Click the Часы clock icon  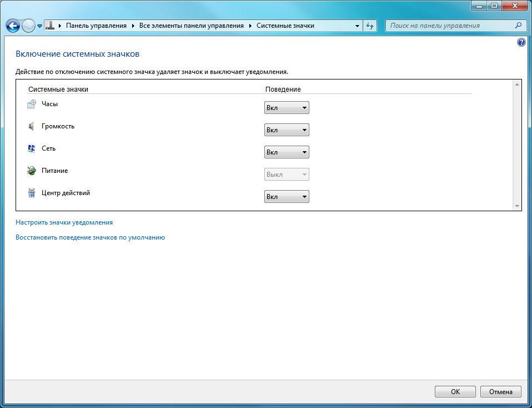pyautogui.click(x=32, y=104)
